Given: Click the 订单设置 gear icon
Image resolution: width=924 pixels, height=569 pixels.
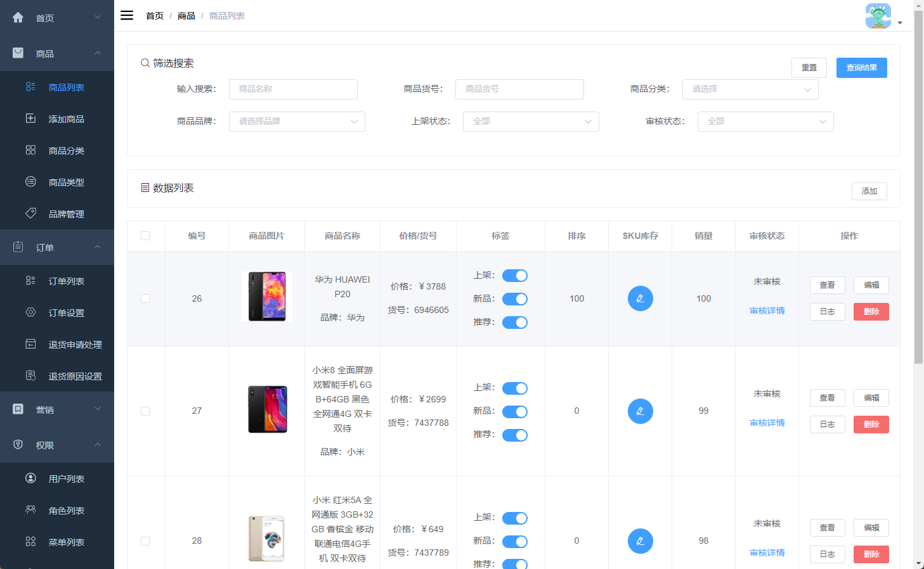Looking at the screenshot, I should tap(30, 312).
